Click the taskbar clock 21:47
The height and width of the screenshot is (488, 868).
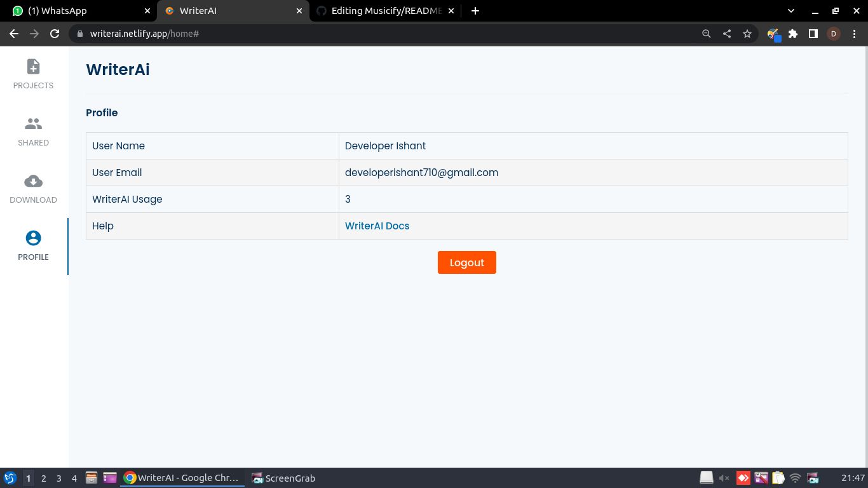point(853,478)
